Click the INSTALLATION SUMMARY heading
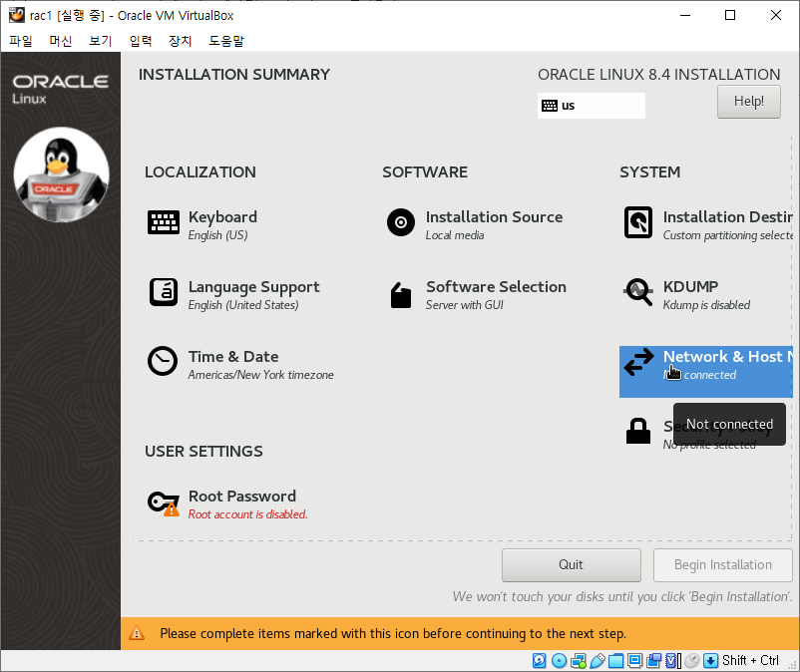Viewport: 800px width, 672px height. point(234,75)
